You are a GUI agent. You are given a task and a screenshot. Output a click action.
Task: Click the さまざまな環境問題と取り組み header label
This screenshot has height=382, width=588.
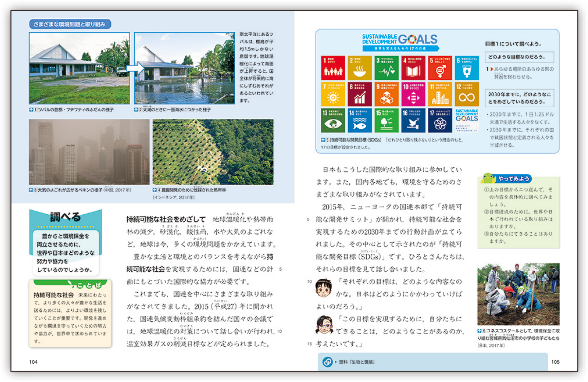(70, 24)
